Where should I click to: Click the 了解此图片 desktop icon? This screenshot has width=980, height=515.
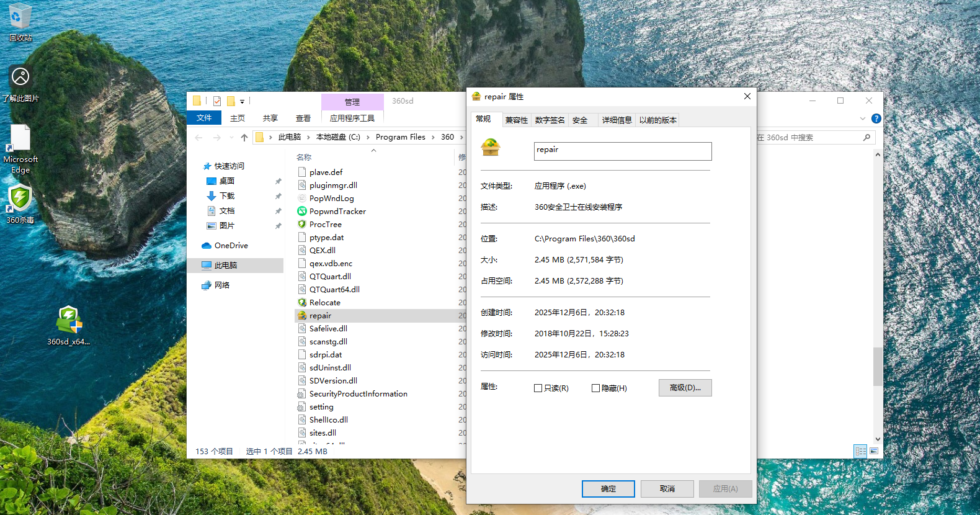click(20, 84)
